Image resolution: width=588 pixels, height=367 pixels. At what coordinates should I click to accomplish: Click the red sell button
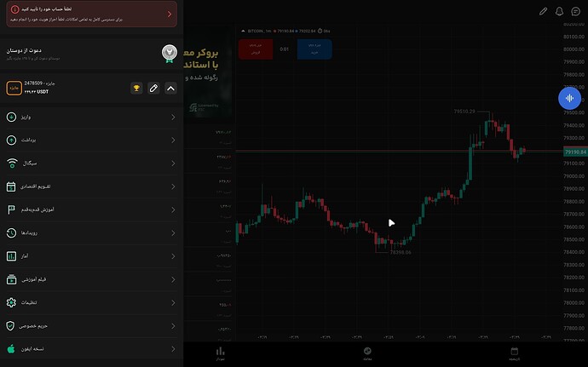(x=256, y=49)
